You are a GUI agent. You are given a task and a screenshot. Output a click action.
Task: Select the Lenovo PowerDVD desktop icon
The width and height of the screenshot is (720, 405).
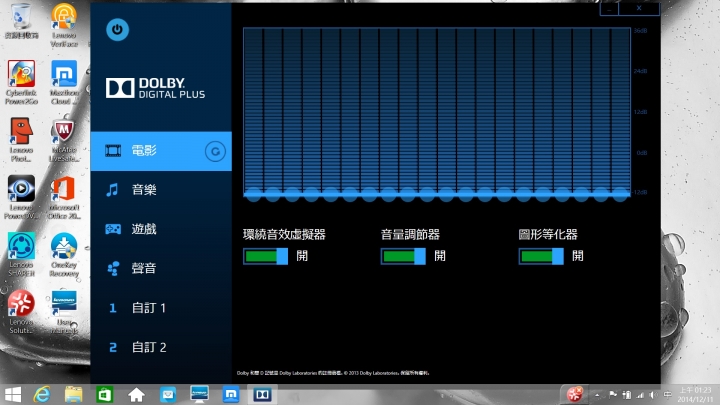[21, 197]
